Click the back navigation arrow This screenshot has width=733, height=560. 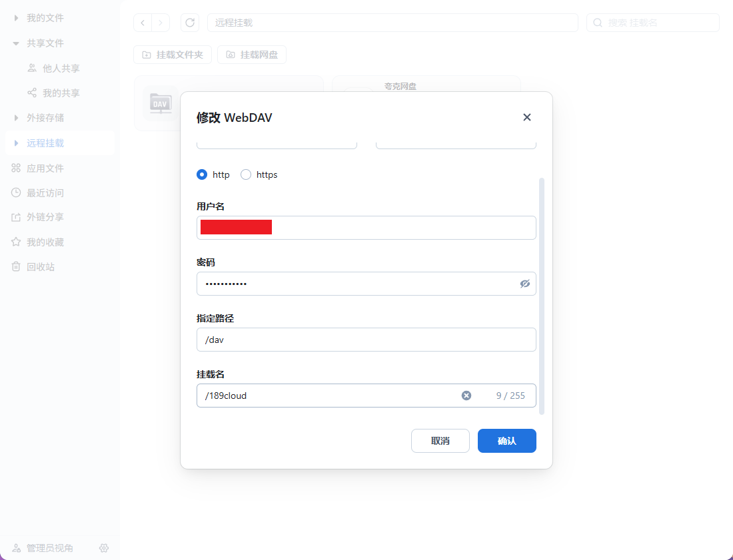[x=143, y=23]
